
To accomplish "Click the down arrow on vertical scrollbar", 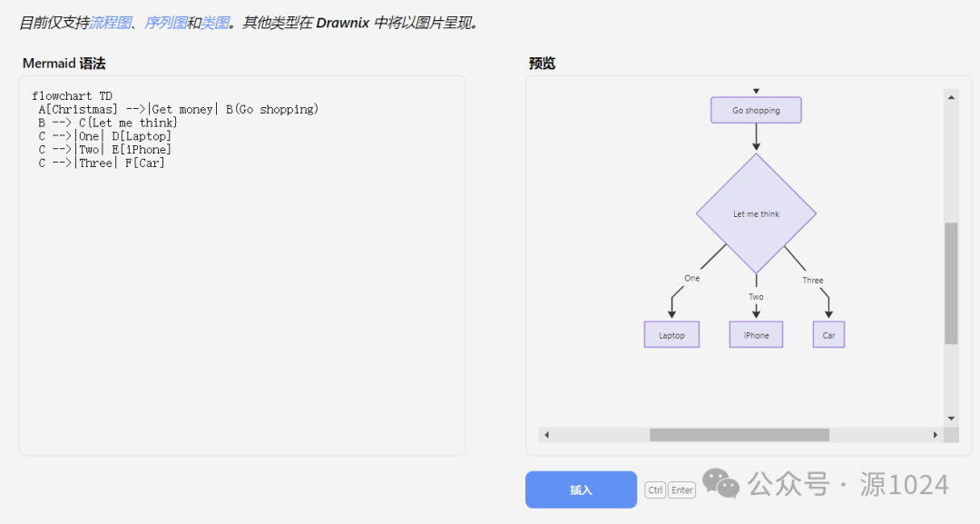I will click(x=951, y=416).
